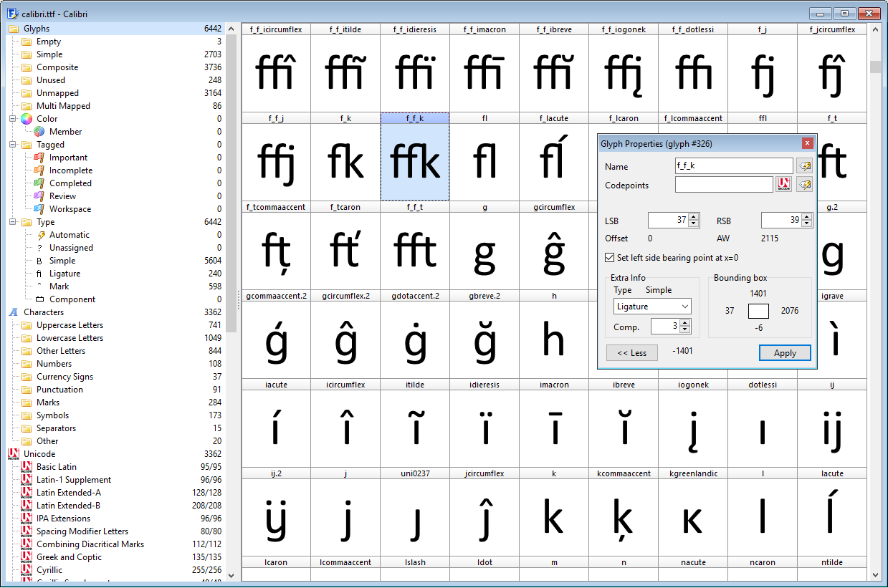888x588 pixels.
Task: Increase the LSB value with the up arrow
Action: pos(693,216)
